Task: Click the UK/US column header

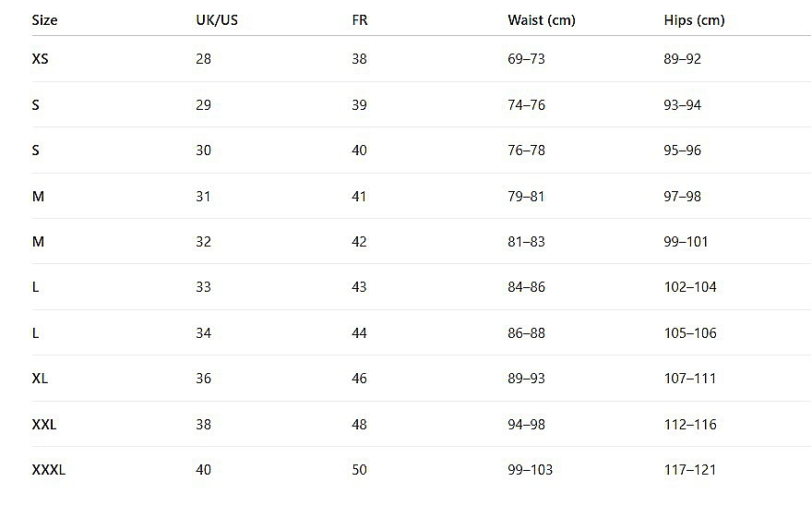Action: coord(217,20)
